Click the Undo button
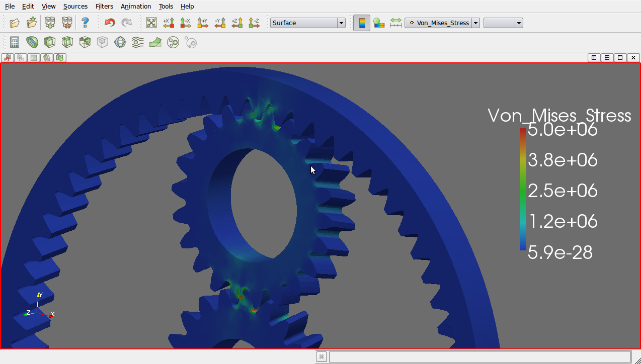The width and height of the screenshot is (641, 364). click(x=110, y=23)
